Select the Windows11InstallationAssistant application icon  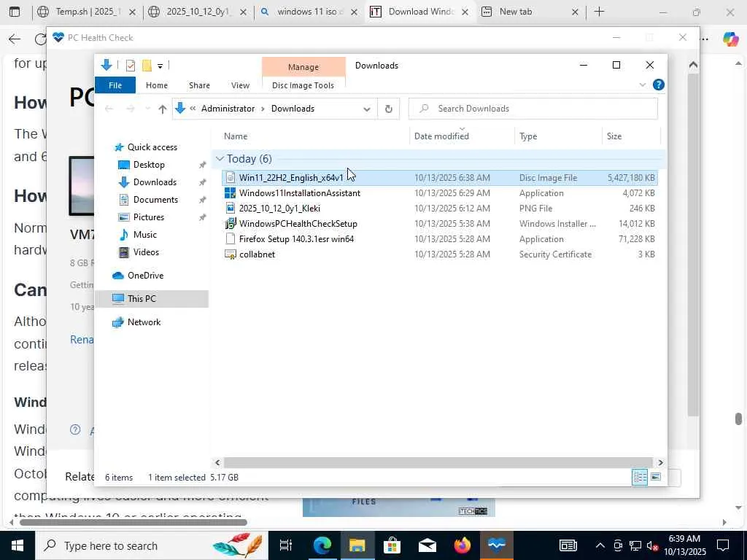230,192
